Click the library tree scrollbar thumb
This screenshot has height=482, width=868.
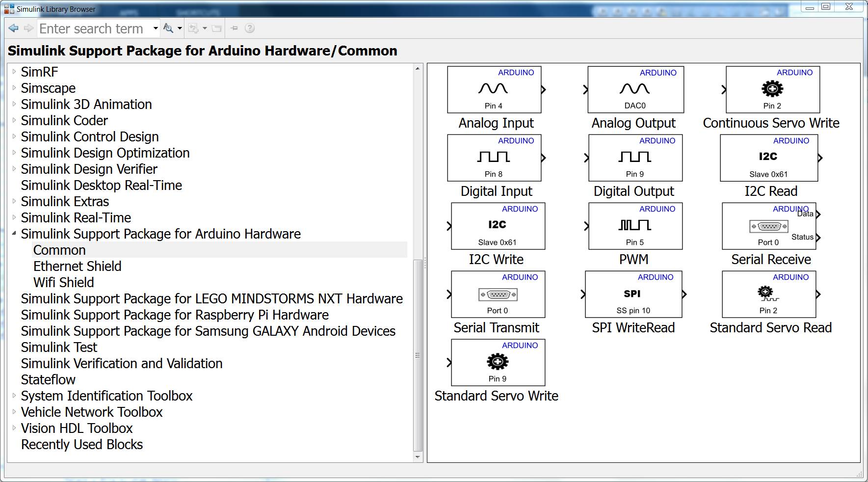418,355
